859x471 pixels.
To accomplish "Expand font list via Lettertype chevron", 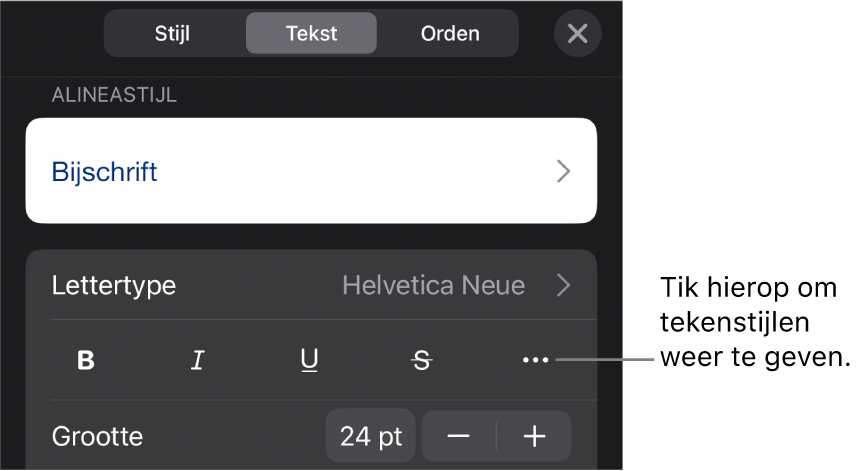I will [564, 286].
